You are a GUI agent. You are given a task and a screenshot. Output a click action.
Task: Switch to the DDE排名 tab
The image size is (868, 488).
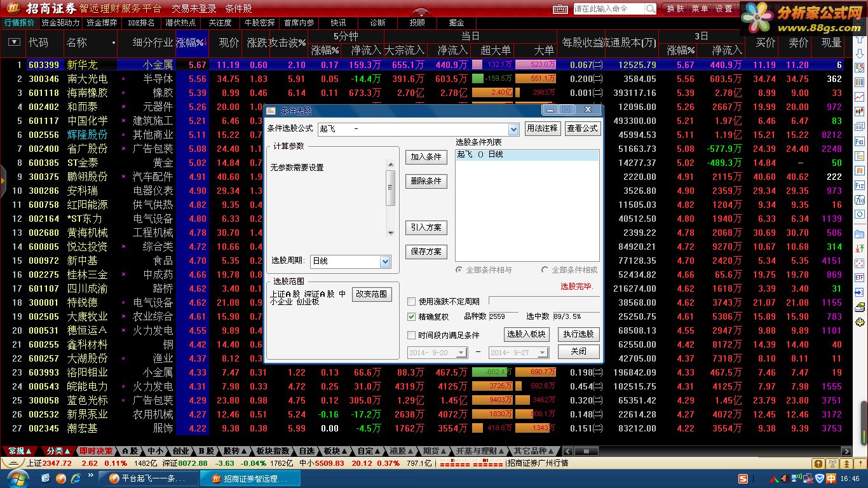(x=141, y=23)
